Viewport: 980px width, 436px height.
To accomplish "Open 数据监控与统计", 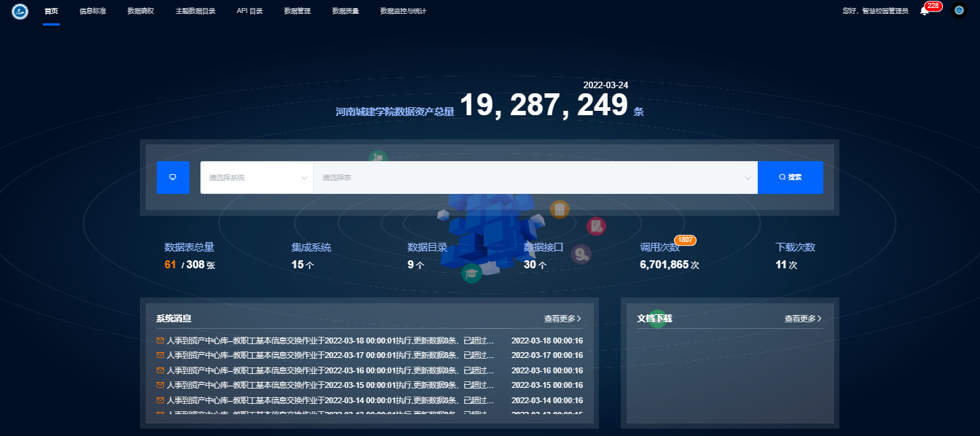I will [x=401, y=12].
